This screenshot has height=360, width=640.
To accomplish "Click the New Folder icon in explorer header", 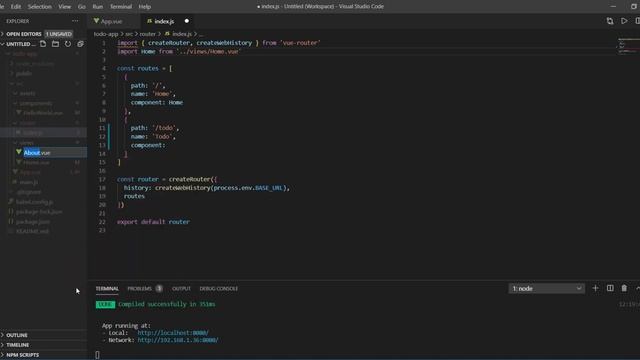I will [x=56, y=44].
